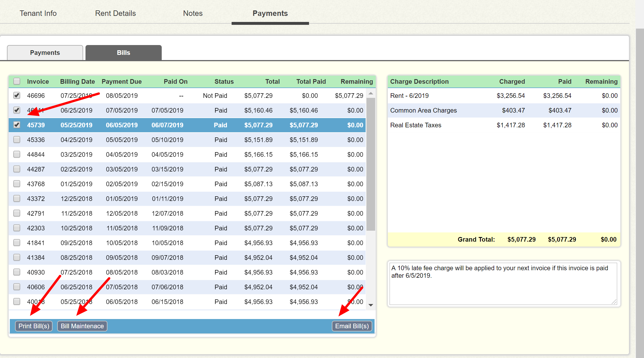Image resolution: width=644 pixels, height=358 pixels.
Task: Select invoice number 46696
Action: click(x=36, y=96)
